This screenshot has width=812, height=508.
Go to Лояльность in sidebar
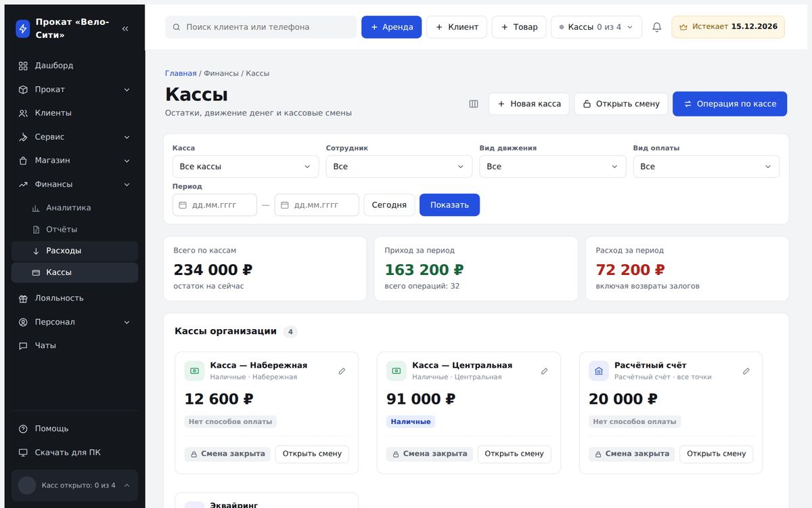[74, 298]
